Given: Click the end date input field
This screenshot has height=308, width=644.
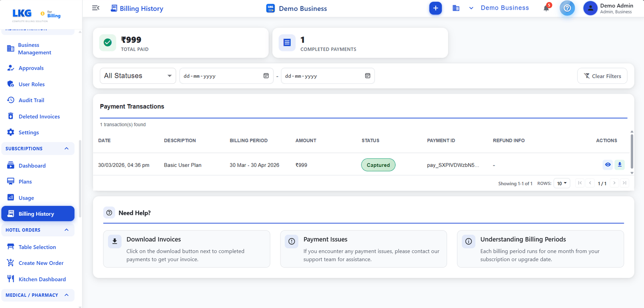Looking at the screenshot, I should (x=328, y=76).
